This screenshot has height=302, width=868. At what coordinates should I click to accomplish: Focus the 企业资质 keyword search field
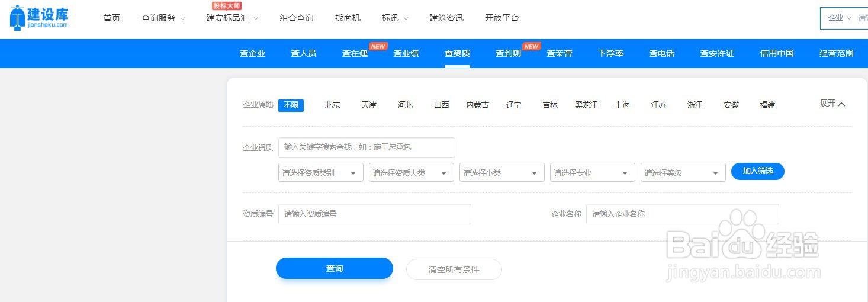tap(367, 147)
